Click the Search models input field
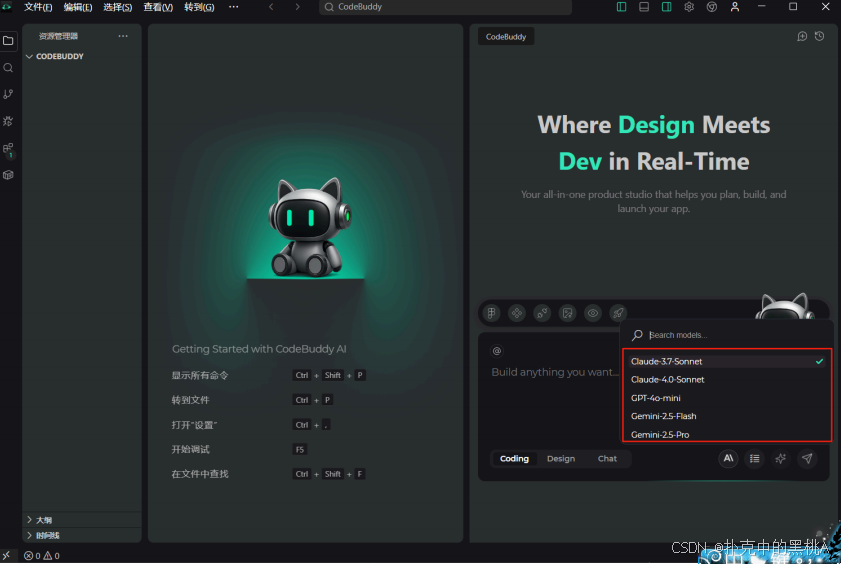 727,335
